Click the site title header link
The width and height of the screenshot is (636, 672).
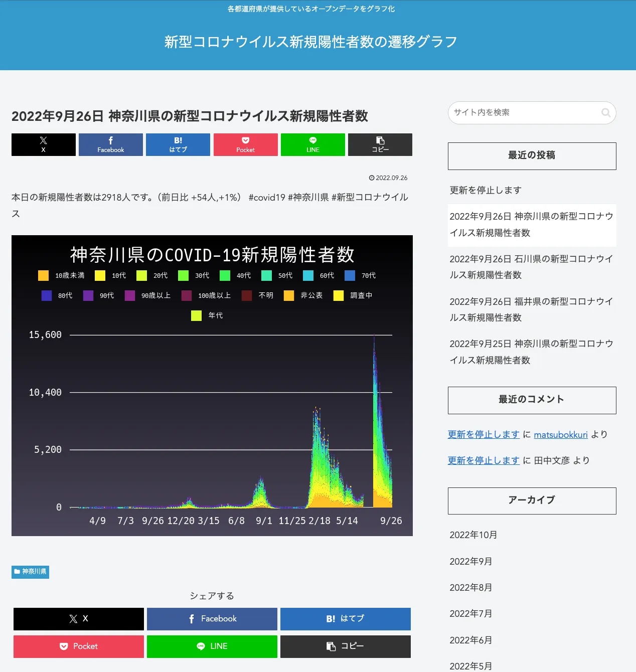pyautogui.click(x=310, y=42)
